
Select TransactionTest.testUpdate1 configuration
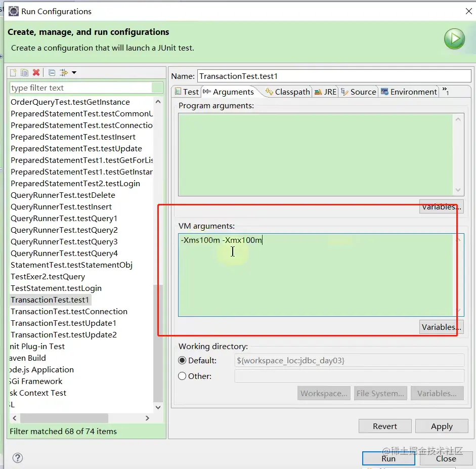pos(63,323)
